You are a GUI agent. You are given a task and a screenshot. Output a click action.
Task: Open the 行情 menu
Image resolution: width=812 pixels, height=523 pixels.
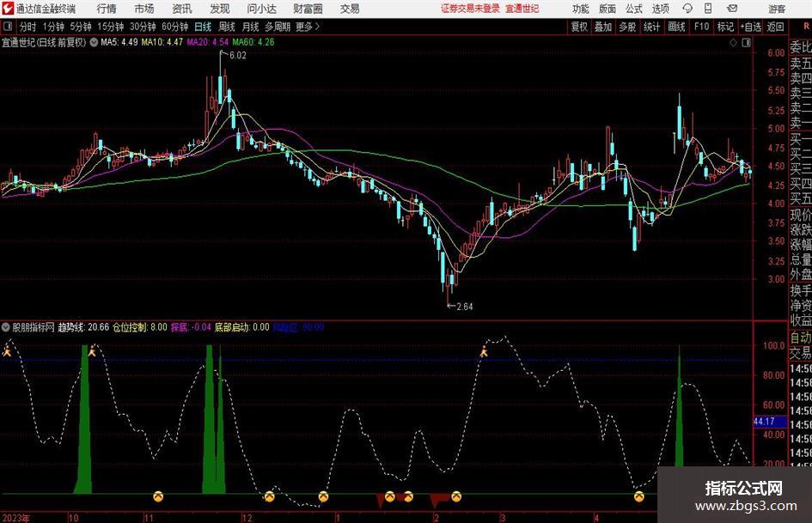(107, 9)
